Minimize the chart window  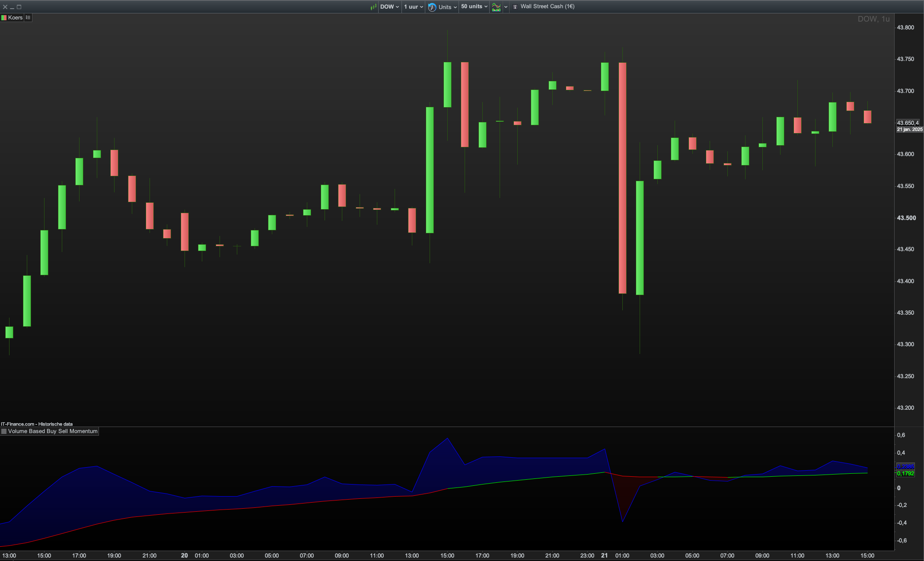(12, 7)
